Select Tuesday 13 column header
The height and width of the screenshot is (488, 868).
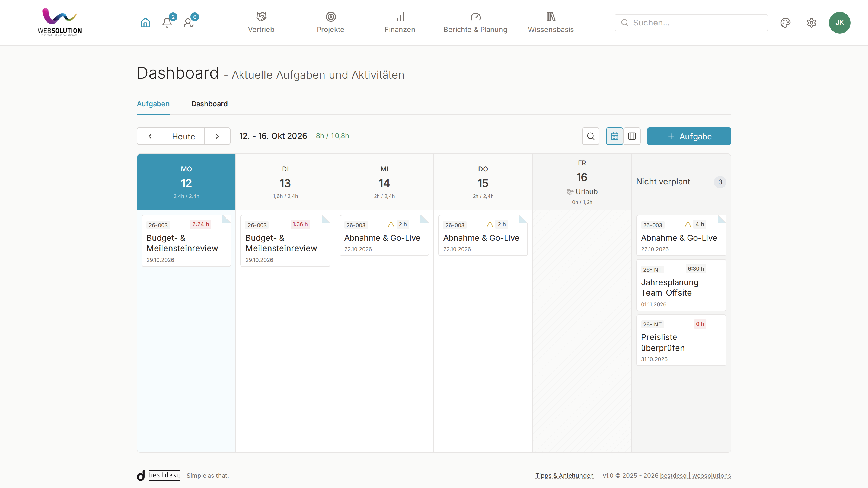[285, 182]
